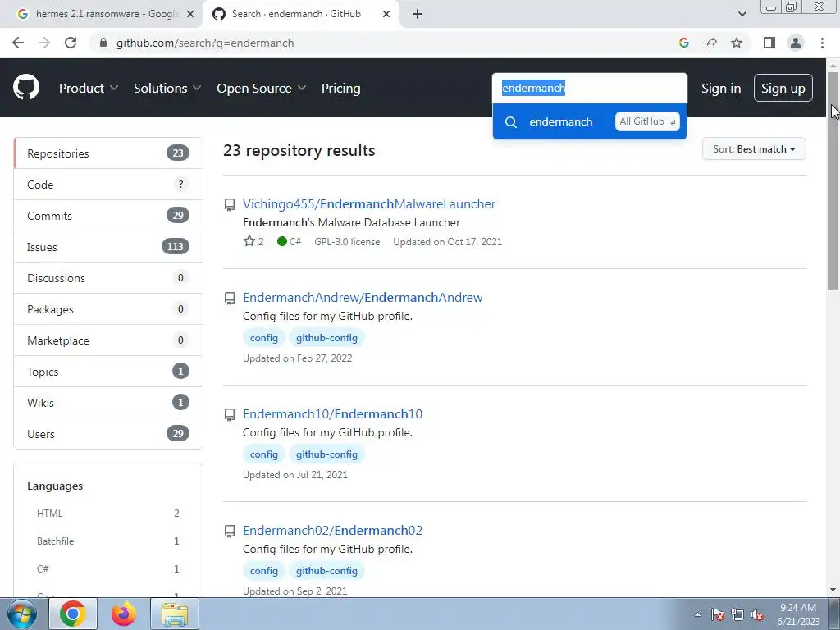The height and width of the screenshot is (630, 840).
Task: Select the Packages filter
Action: click(x=108, y=309)
